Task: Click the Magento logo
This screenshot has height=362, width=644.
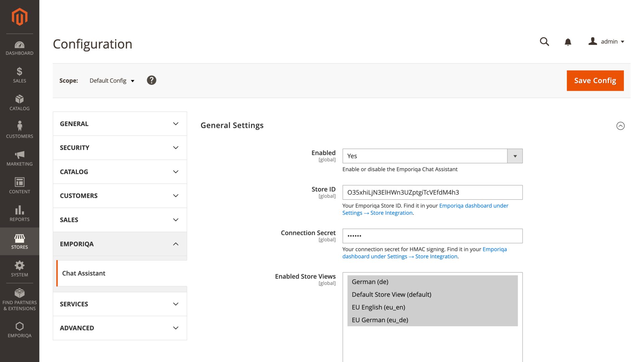Action: tap(19, 16)
